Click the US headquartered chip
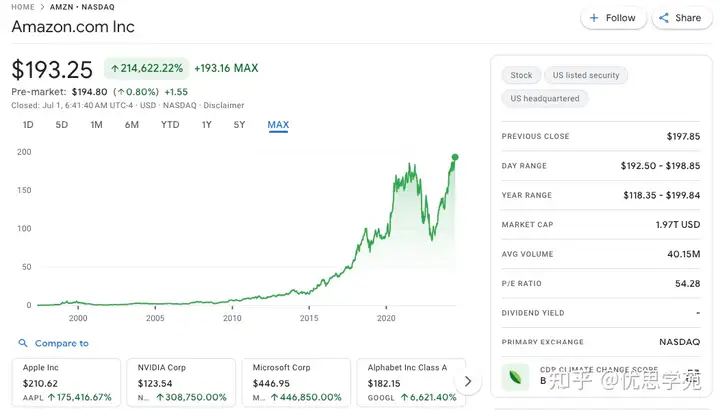720x410 pixels. click(545, 99)
